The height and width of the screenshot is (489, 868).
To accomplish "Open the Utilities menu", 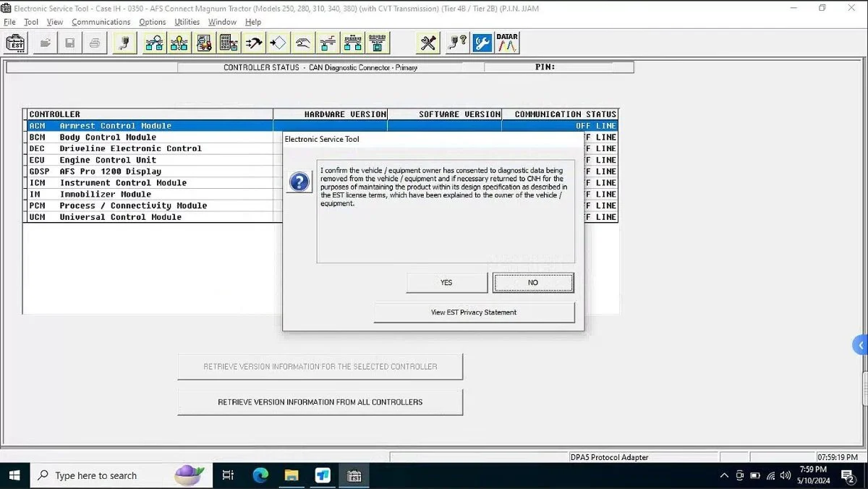I will (x=187, y=22).
